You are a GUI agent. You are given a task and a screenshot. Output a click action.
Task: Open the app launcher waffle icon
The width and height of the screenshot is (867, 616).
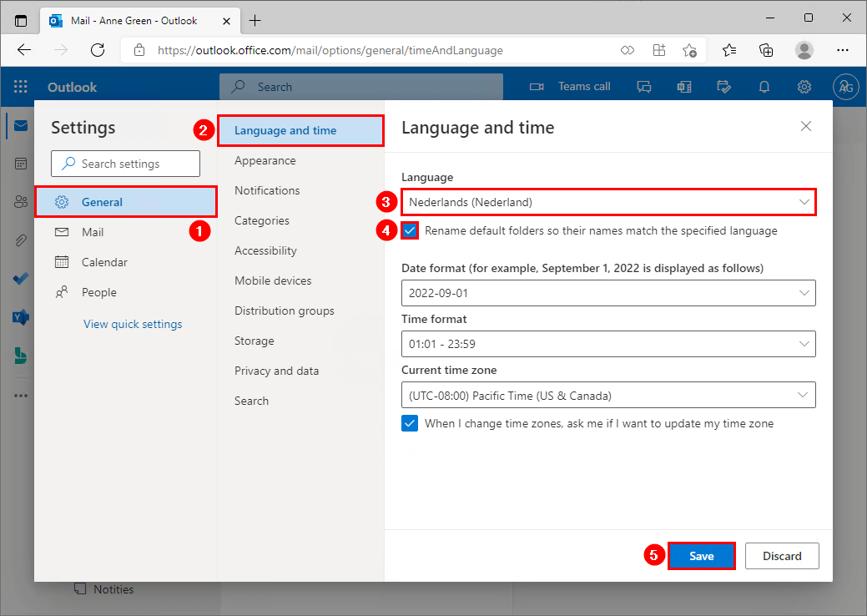[18, 86]
